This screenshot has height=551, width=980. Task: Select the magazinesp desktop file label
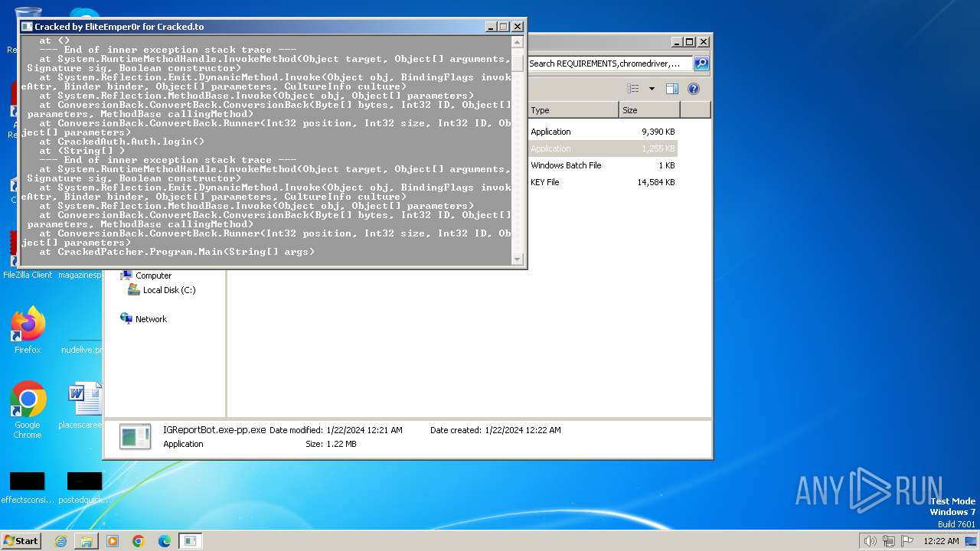click(x=81, y=275)
